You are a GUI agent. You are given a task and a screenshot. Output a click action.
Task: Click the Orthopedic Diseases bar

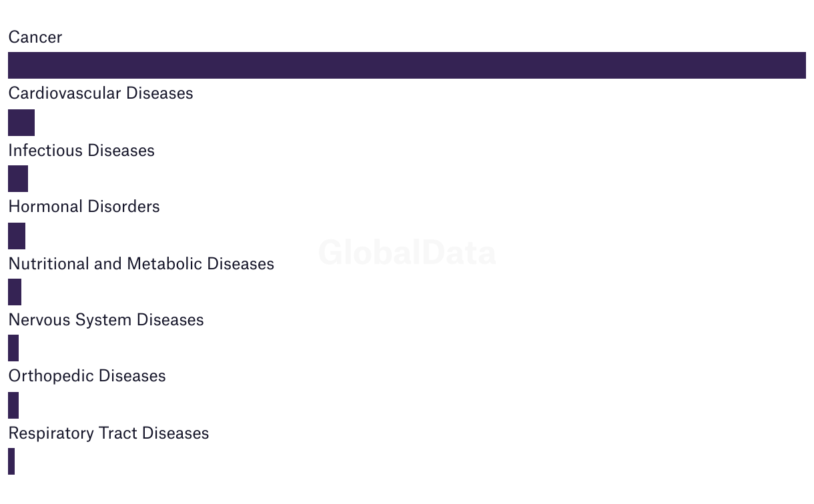(13, 405)
